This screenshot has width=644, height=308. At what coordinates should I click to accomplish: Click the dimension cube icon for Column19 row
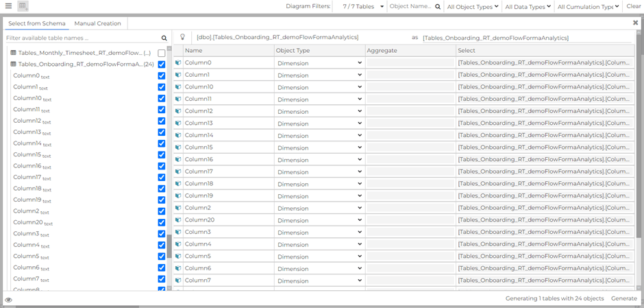click(x=178, y=196)
